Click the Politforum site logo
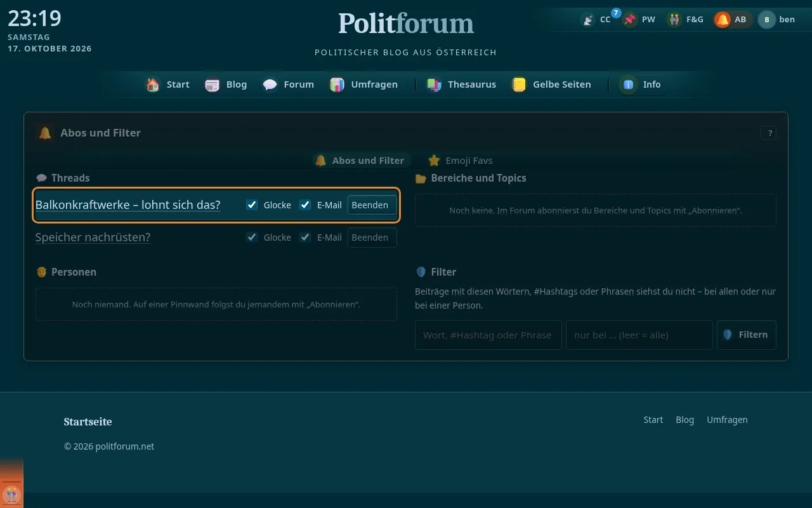Image resolution: width=812 pixels, height=508 pixels. coord(406,23)
